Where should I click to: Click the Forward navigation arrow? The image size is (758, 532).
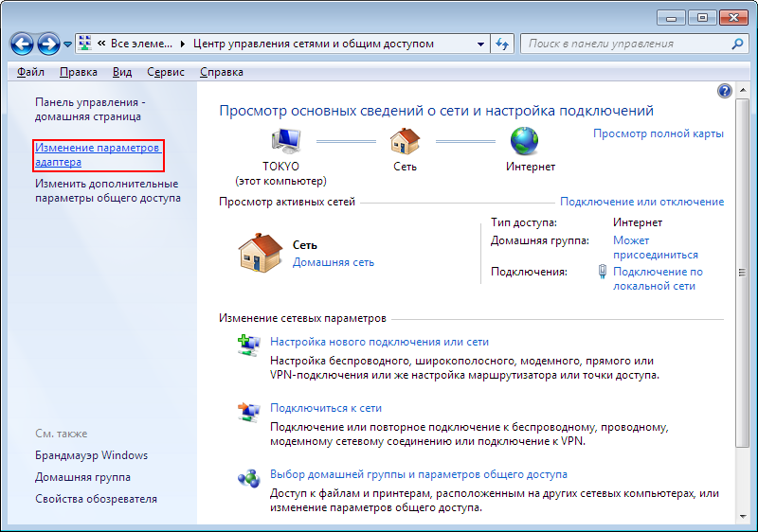click(x=48, y=44)
